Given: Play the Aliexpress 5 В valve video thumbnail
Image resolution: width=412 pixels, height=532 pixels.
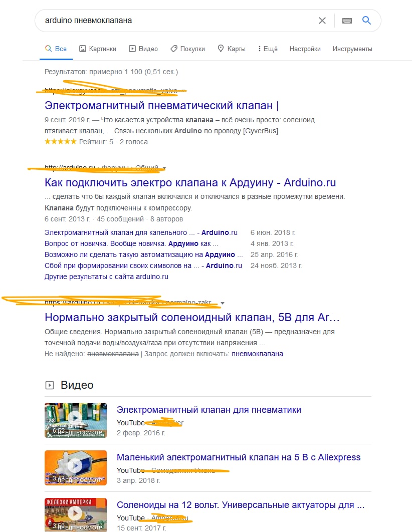Looking at the screenshot, I should pyautogui.click(x=75, y=467).
